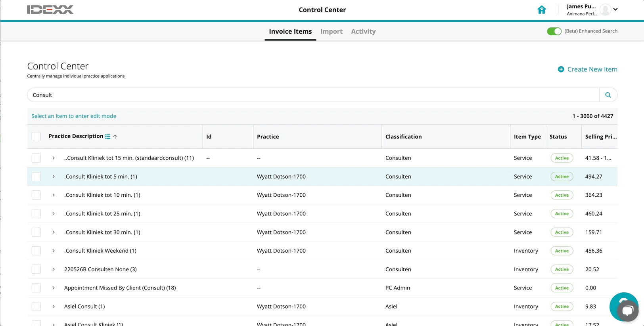The image size is (644, 326).
Task: Click the IDEXX logo
Action: point(50,10)
